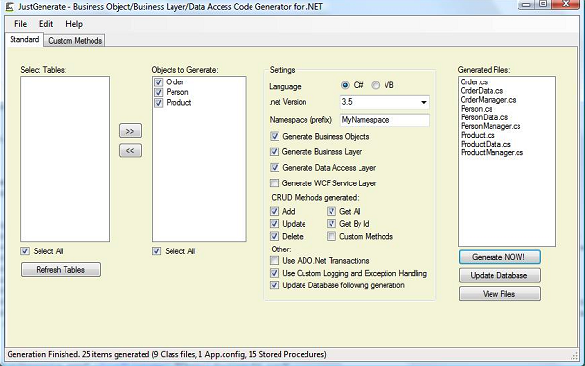Click the Namespace prefix input field
The height and width of the screenshot is (366, 585).
pos(385,120)
